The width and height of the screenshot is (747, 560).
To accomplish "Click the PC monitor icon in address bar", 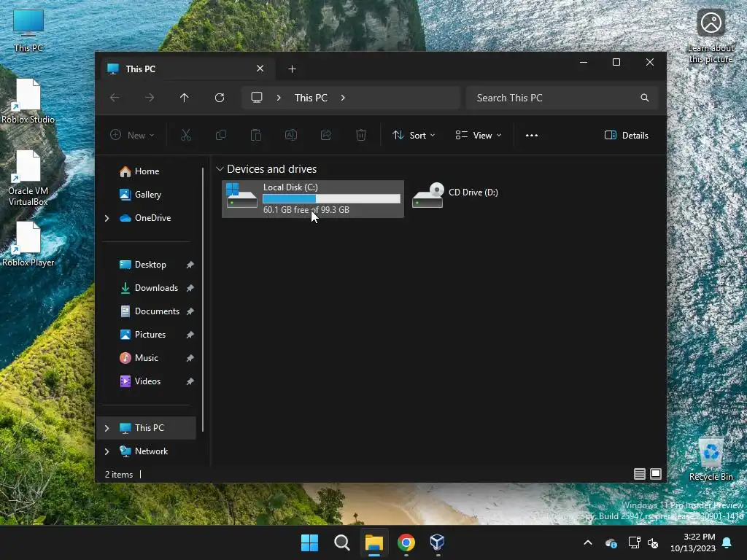I will point(257,98).
